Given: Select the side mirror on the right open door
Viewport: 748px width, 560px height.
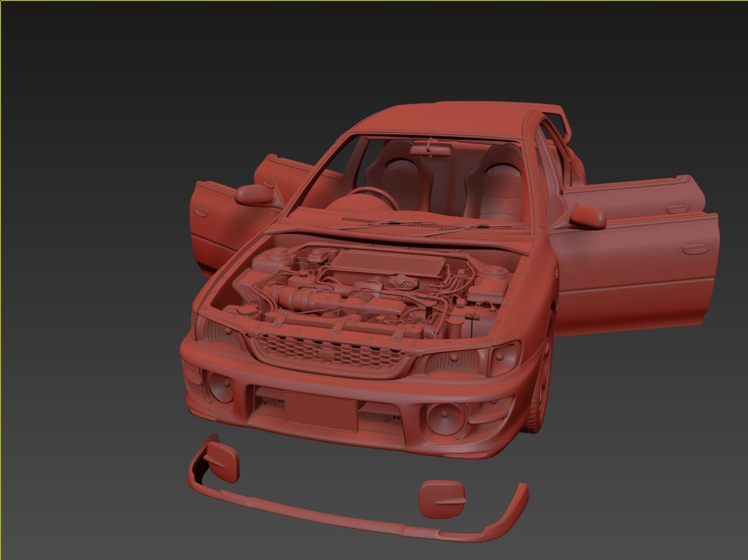Looking at the screenshot, I should [x=588, y=217].
